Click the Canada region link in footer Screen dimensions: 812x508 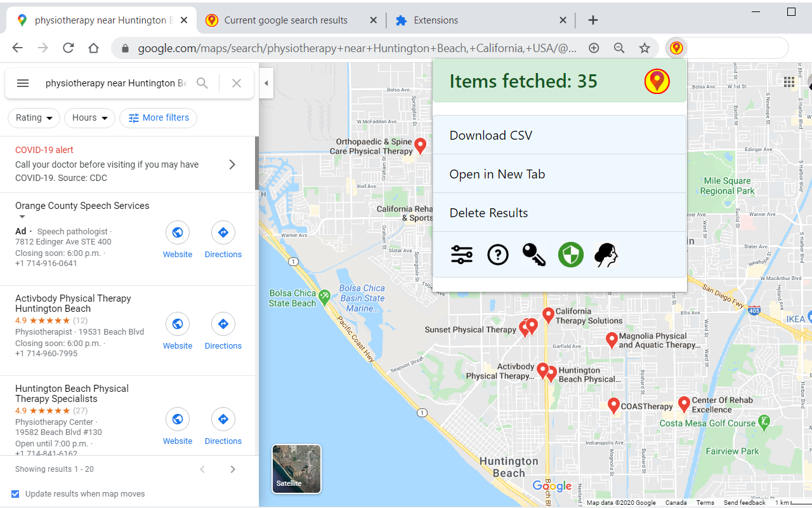pos(676,503)
